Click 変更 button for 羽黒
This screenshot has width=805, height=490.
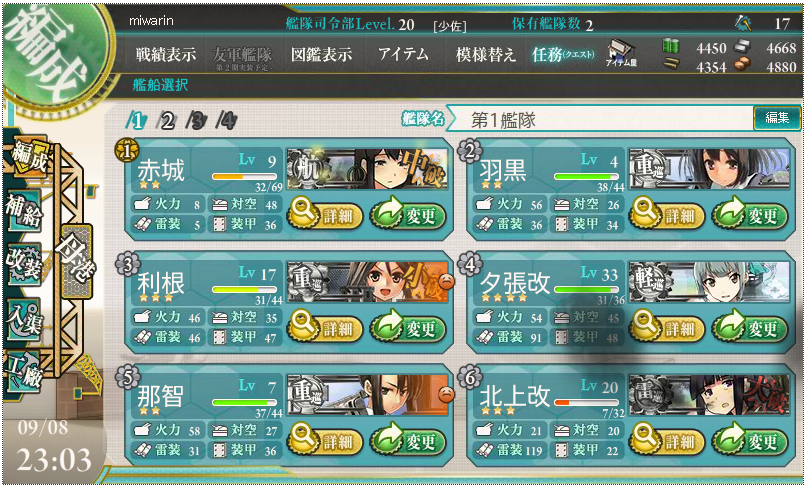click(x=750, y=215)
